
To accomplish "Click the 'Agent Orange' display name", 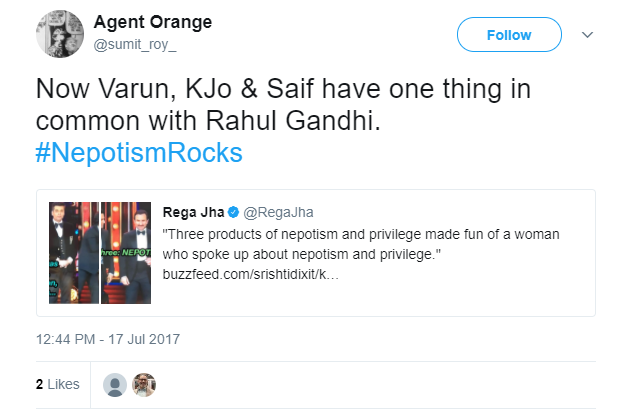I will [x=152, y=23].
